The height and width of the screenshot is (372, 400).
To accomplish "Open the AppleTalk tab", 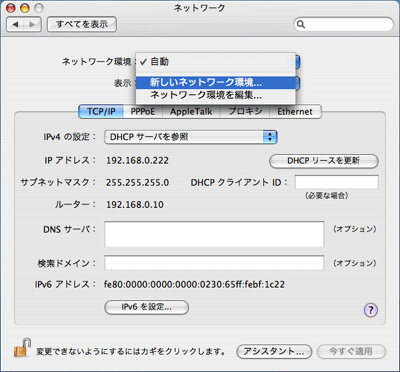I will point(191,112).
